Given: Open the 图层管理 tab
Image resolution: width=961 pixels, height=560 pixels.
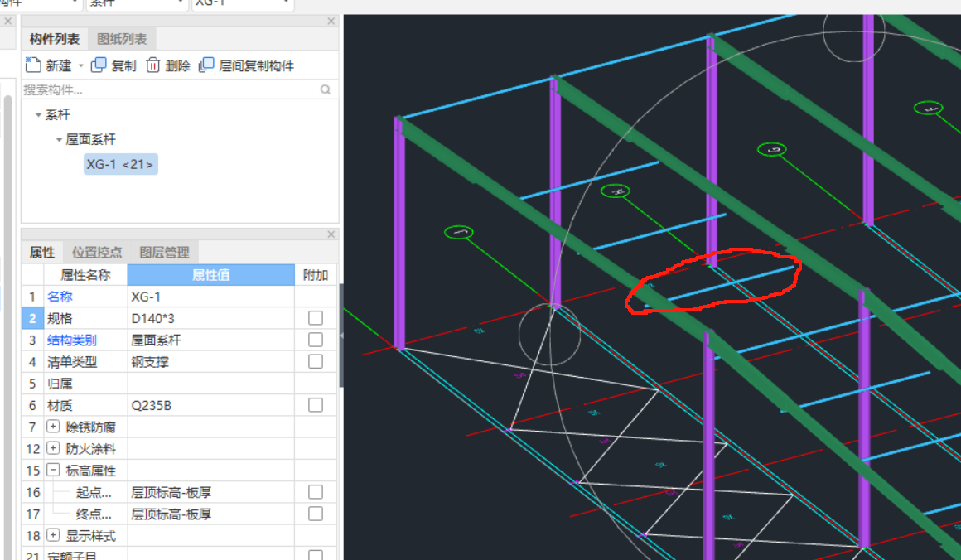Looking at the screenshot, I should 164,252.
